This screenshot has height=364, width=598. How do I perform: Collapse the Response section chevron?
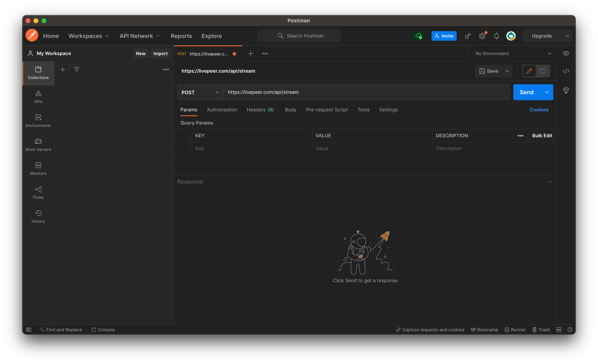[550, 182]
